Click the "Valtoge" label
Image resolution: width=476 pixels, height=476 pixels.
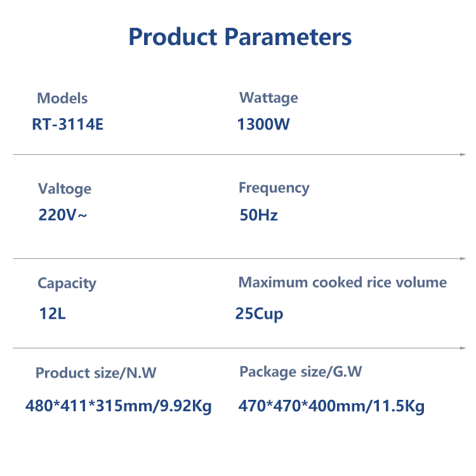click(65, 189)
